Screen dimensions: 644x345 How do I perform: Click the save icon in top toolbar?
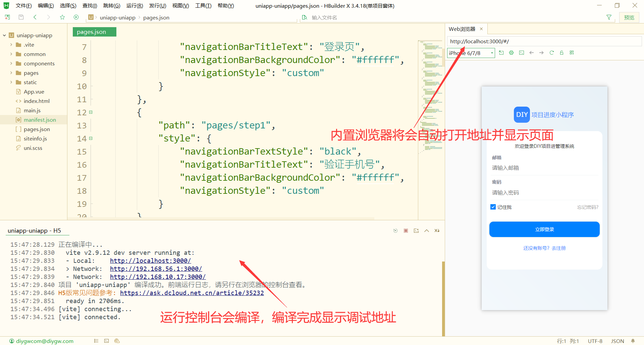(x=21, y=17)
